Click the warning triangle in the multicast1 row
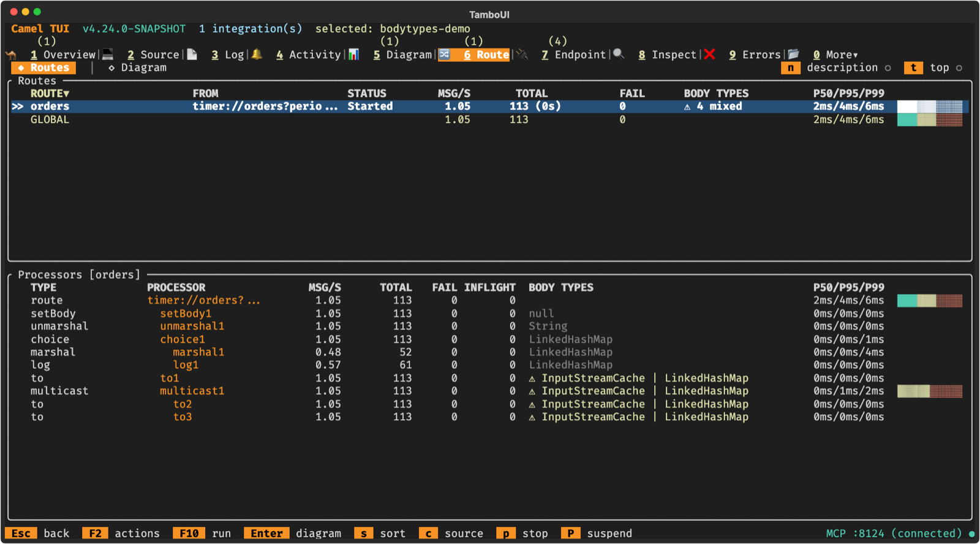This screenshot has width=980, height=544. pos(532,391)
